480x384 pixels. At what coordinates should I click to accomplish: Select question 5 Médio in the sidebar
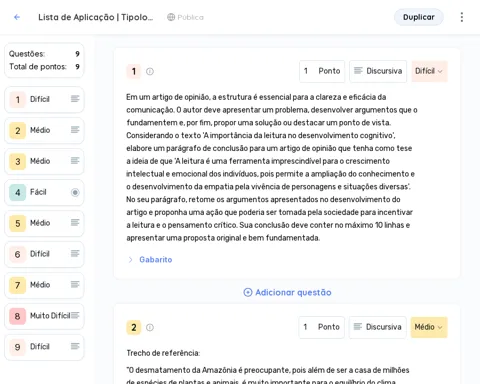44,223
